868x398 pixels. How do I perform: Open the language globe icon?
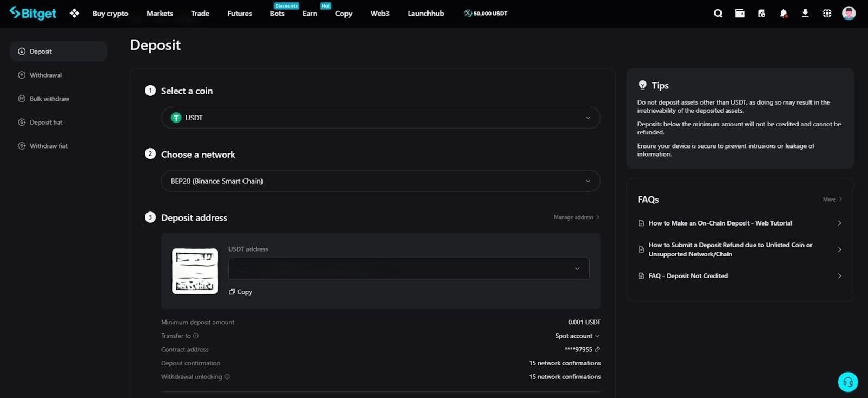pos(827,13)
